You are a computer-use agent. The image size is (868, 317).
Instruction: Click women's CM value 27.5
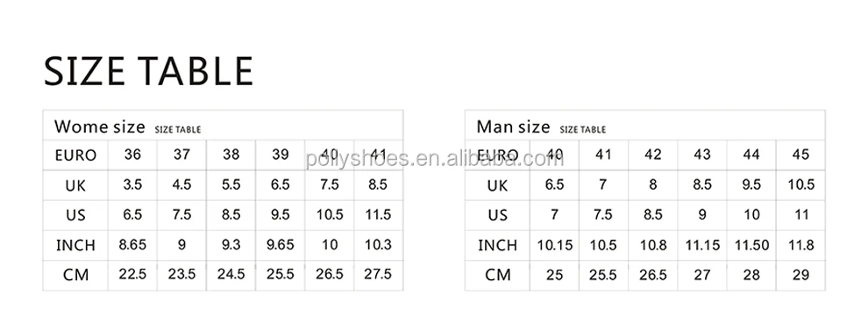378,274
